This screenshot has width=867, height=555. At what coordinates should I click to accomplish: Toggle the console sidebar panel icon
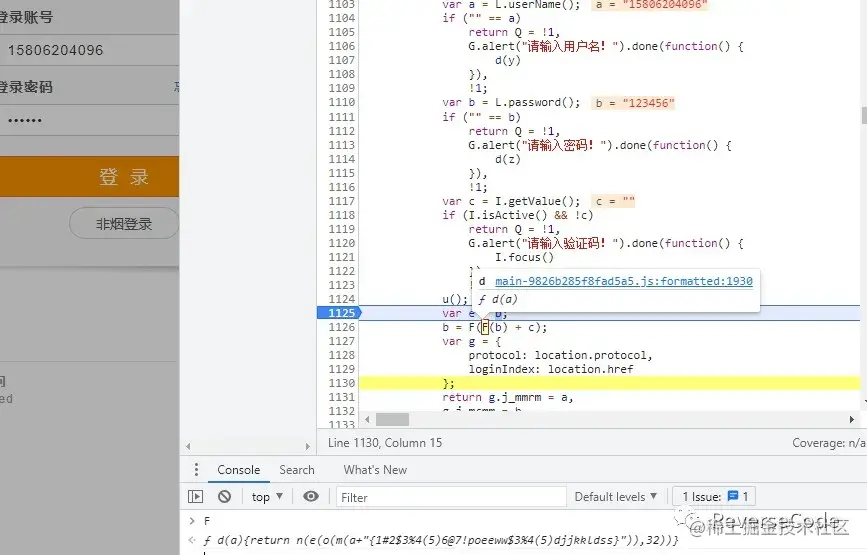(x=195, y=496)
